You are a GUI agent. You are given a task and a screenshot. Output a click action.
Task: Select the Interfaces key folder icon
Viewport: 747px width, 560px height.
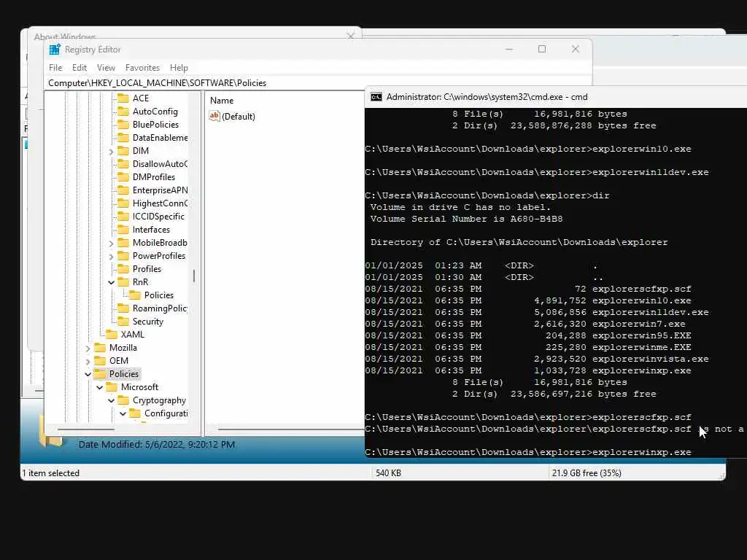pos(123,230)
